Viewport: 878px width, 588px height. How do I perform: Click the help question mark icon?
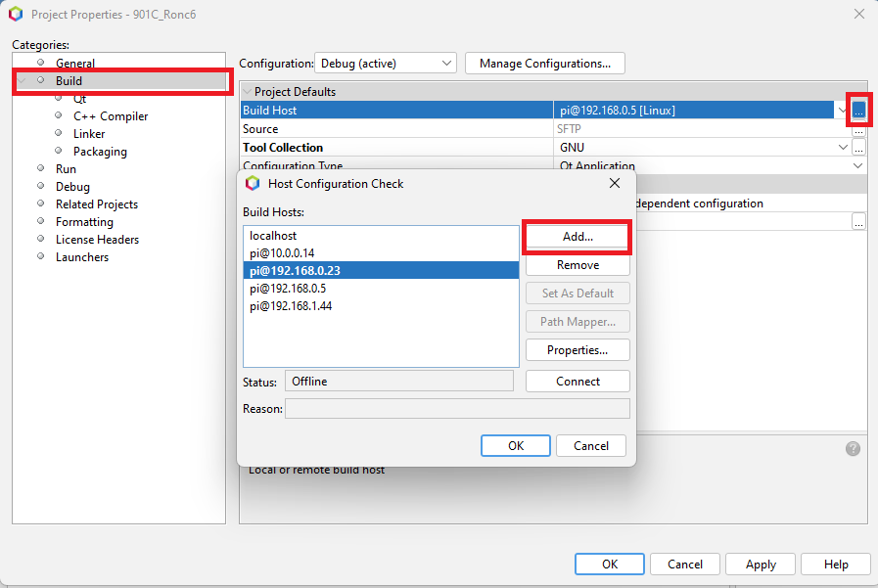[853, 449]
